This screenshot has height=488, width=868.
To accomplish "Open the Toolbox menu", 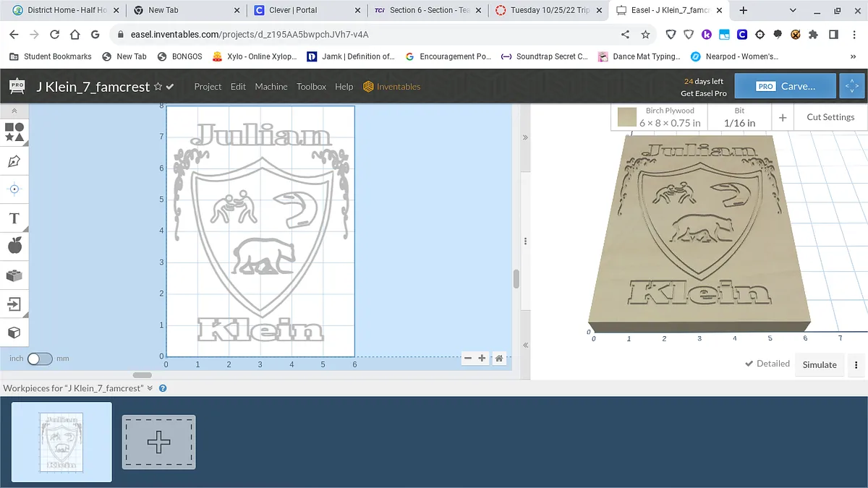I will click(x=311, y=87).
